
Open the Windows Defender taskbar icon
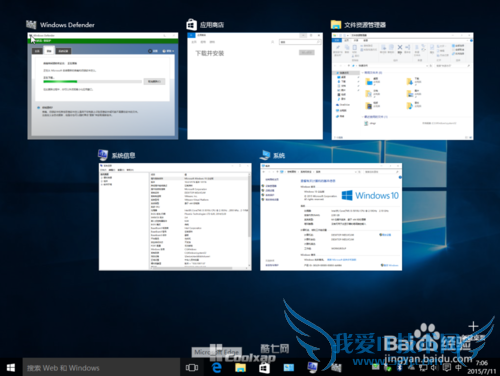336,367
